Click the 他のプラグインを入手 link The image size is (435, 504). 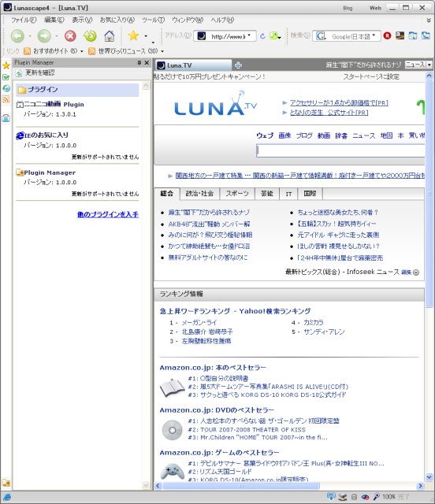point(108,214)
